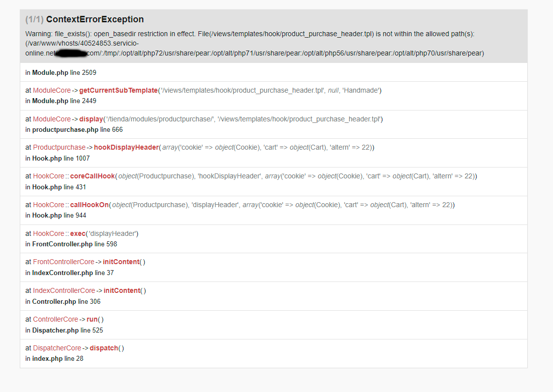Select the Productpurchase class name

(x=59, y=147)
